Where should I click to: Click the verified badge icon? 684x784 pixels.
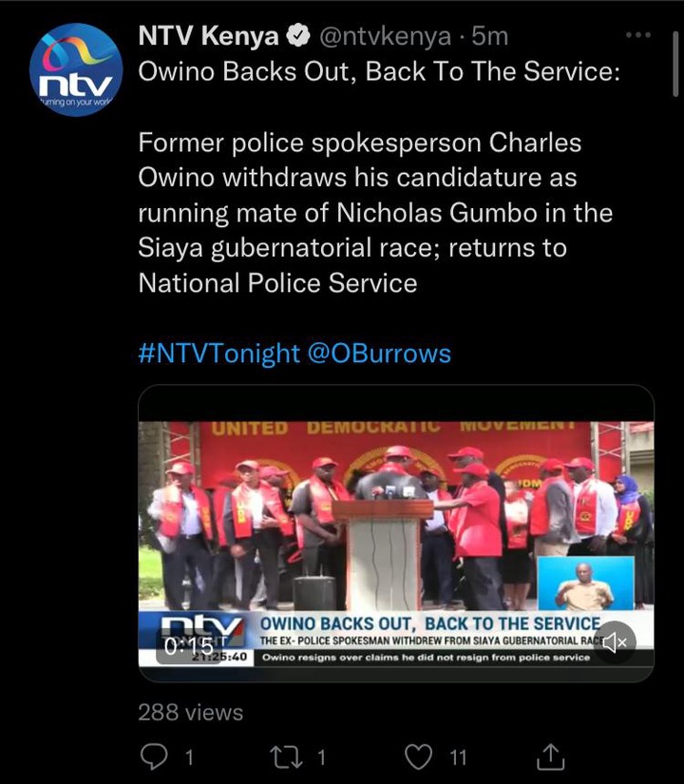click(298, 36)
